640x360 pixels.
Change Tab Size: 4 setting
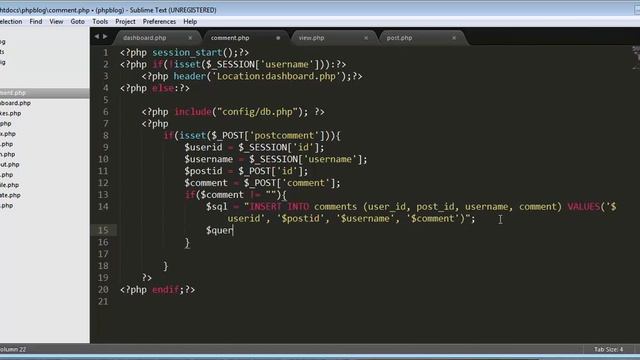[608, 349]
